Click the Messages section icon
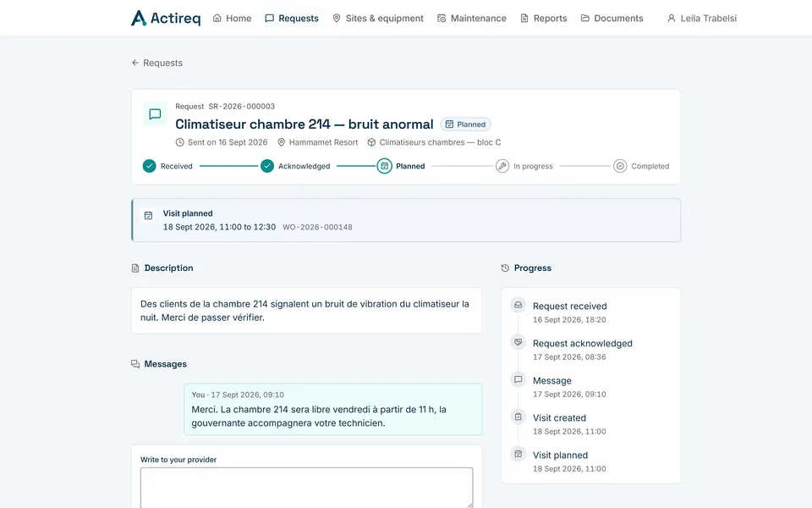The width and height of the screenshot is (812, 508). (x=135, y=364)
